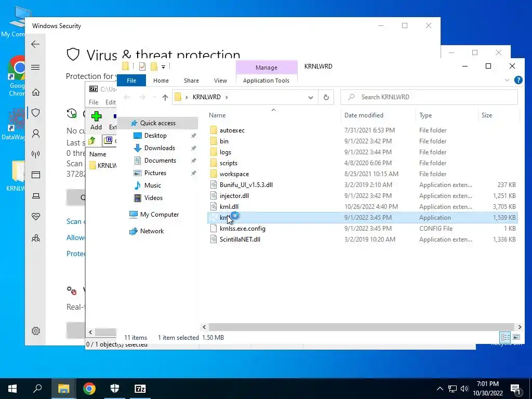Open Windows Start menu
This screenshot has height=399, width=532.
pos(12,389)
